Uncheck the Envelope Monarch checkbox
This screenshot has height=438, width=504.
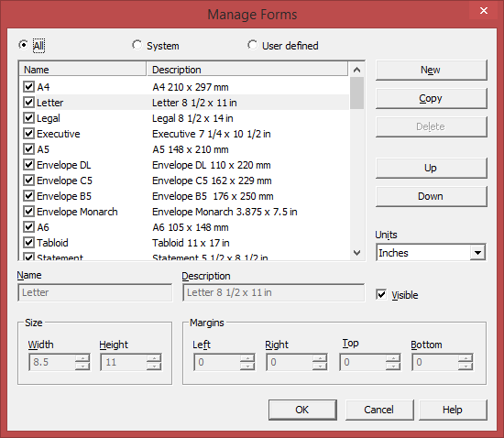[29, 211]
